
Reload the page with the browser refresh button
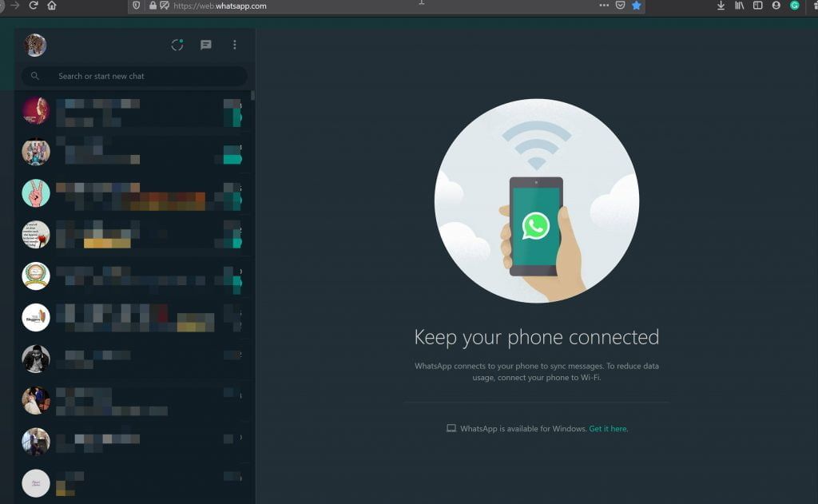[x=34, y=6]
